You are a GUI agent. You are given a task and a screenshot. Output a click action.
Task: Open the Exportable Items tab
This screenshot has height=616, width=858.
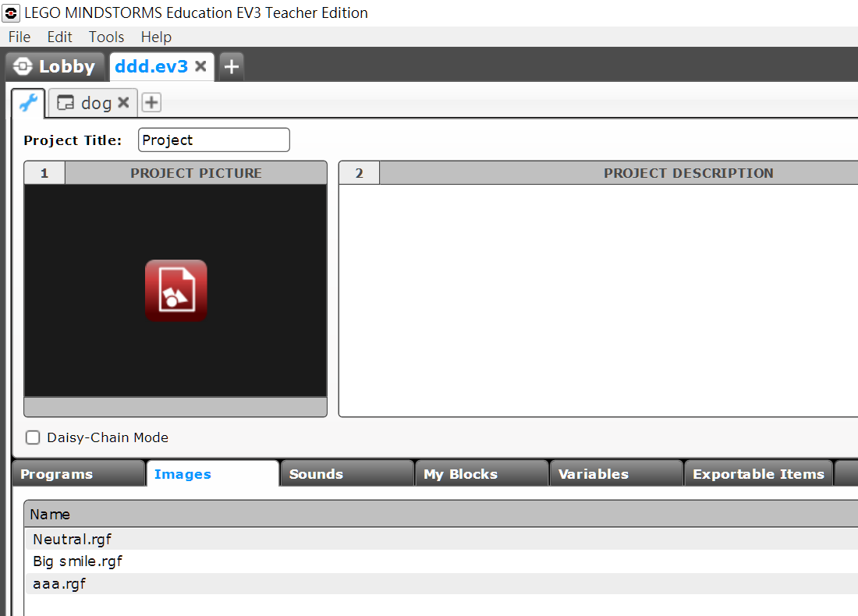pos(758,474)
